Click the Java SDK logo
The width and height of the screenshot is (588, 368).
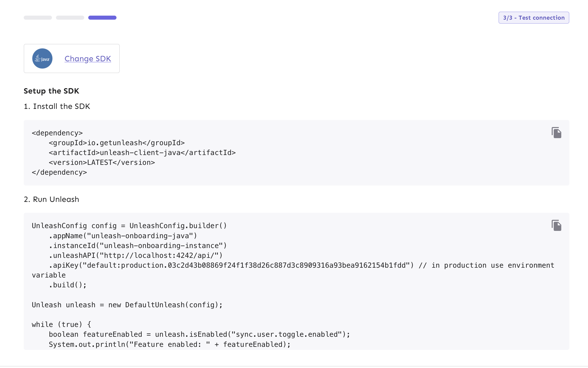42,58
